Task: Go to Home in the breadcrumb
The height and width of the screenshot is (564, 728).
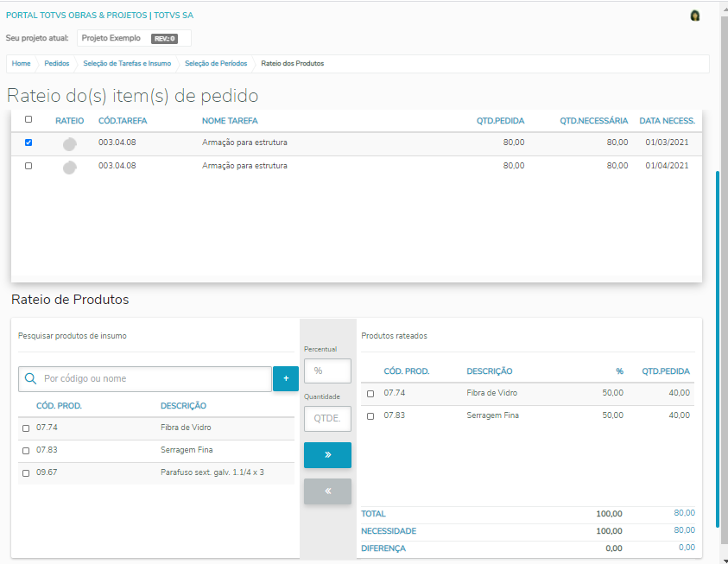Action: (x=21, y=64)
